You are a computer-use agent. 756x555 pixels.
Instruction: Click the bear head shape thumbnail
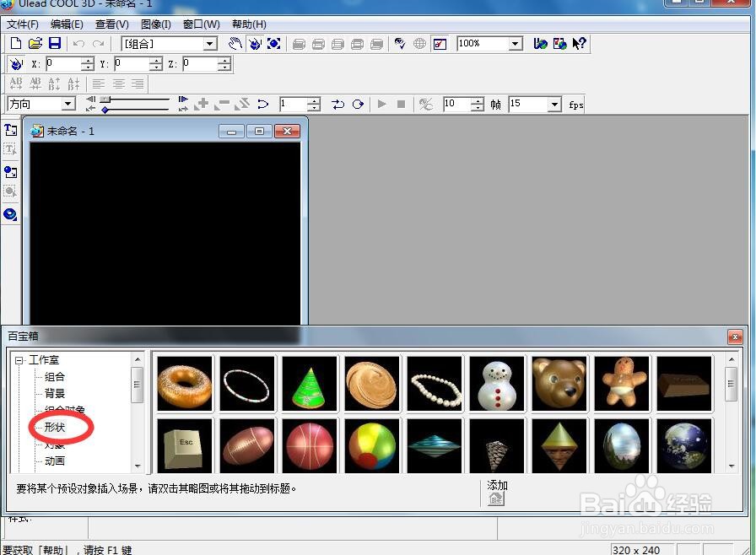(559, 384)
